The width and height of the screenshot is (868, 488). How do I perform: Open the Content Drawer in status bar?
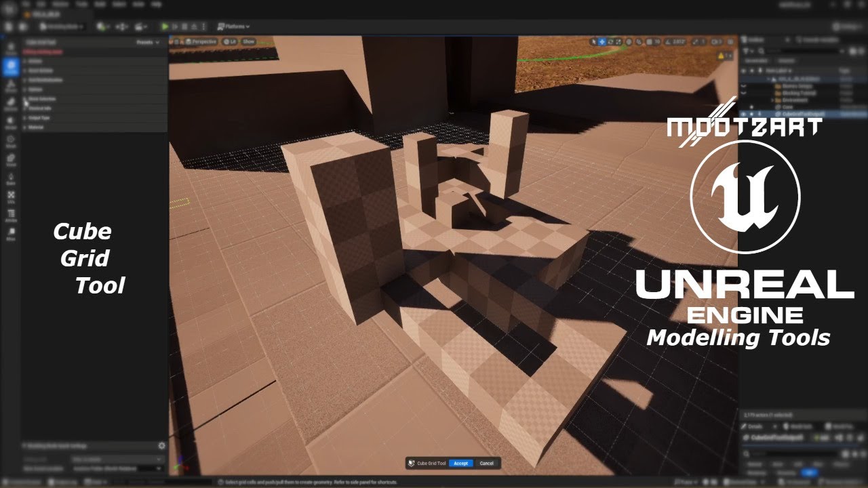click(x=20, y=482)
